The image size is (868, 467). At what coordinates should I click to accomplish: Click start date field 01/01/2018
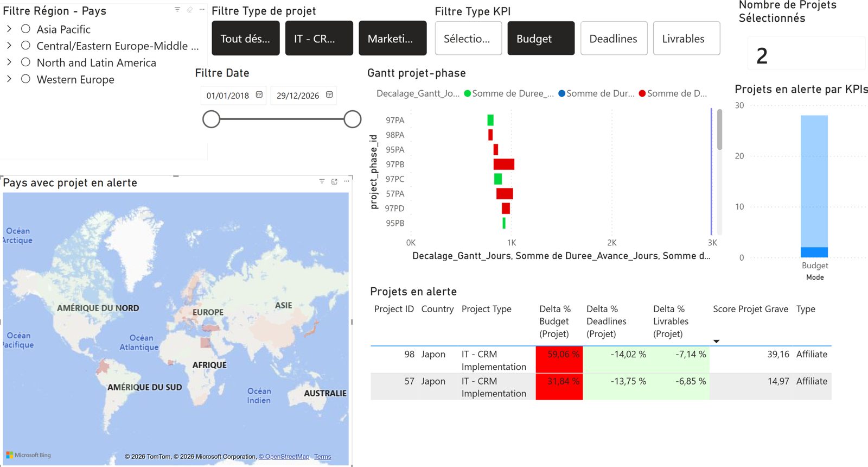point(233,95)
